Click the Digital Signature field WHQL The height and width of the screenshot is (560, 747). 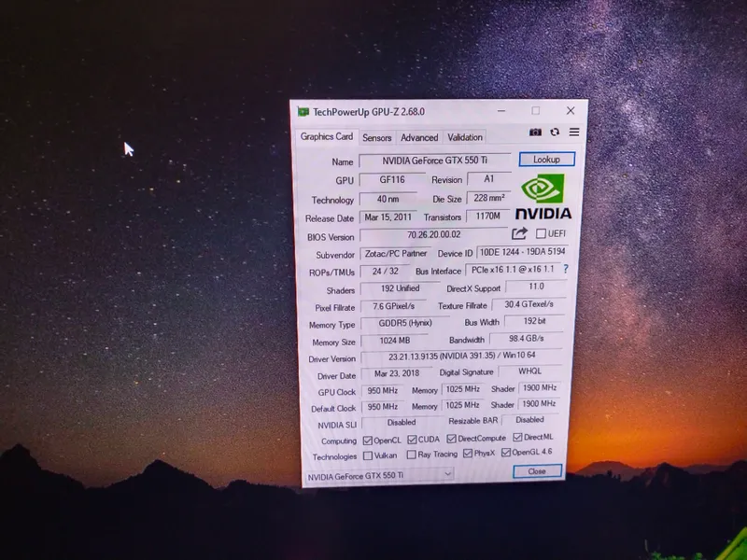(x=529, y=371)
